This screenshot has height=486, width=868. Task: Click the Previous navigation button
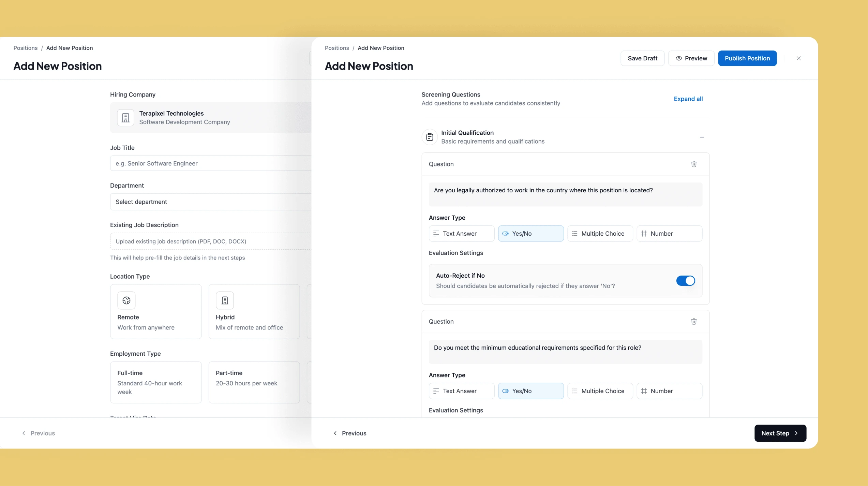tap(349, 433)
